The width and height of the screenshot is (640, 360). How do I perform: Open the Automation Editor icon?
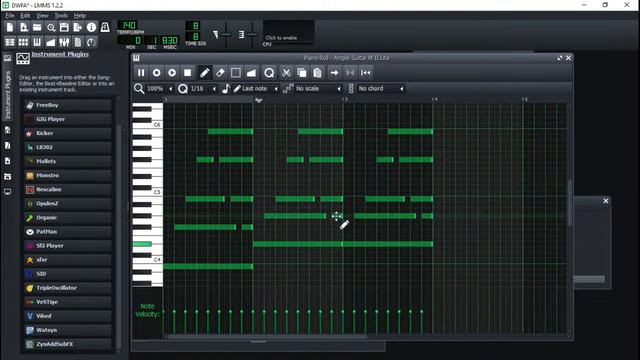click(51, 42)
